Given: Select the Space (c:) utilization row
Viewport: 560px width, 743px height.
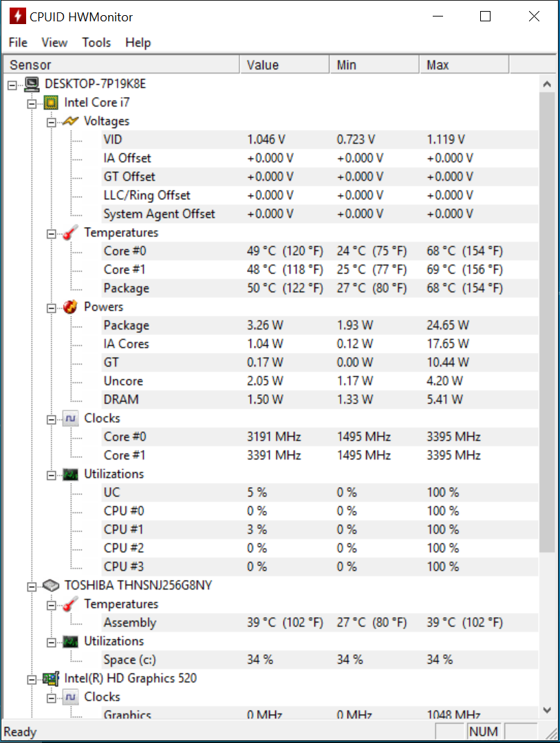Looking at the screenshot, I should (321, 660).
